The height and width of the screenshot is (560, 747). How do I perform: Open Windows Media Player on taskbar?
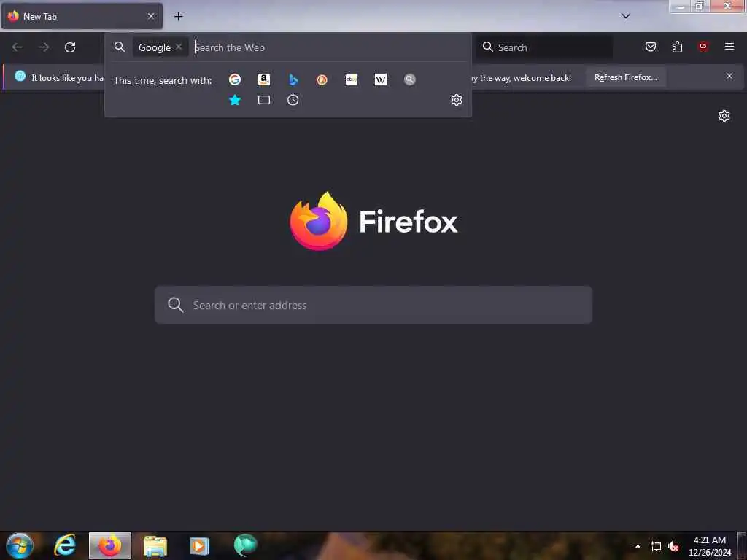[199, 545]
